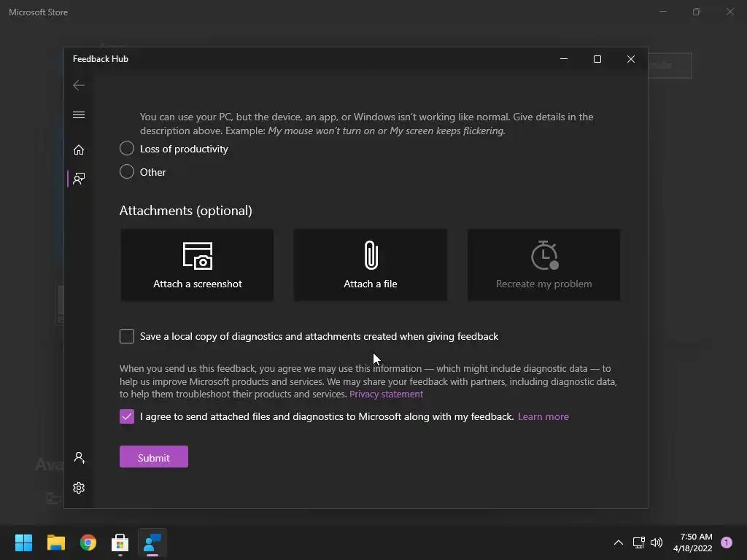Show hidden system tray icons

pyautogui.click(x=619, y=542)
